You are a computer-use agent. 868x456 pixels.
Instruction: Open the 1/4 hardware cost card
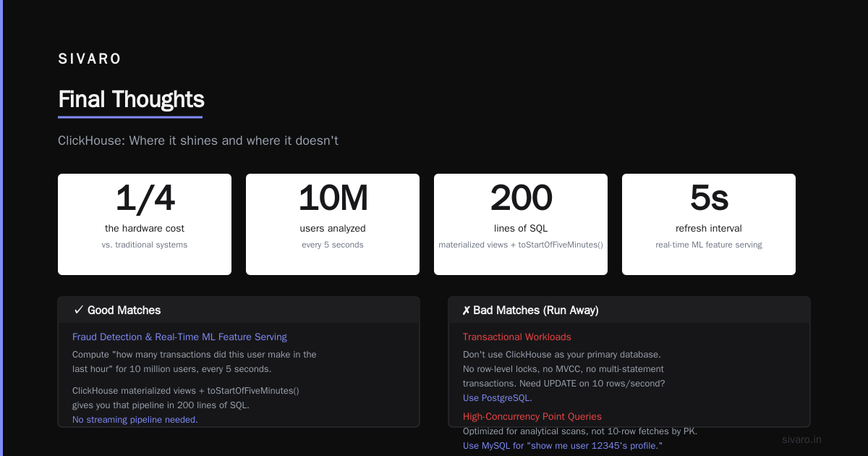(145, 224)
